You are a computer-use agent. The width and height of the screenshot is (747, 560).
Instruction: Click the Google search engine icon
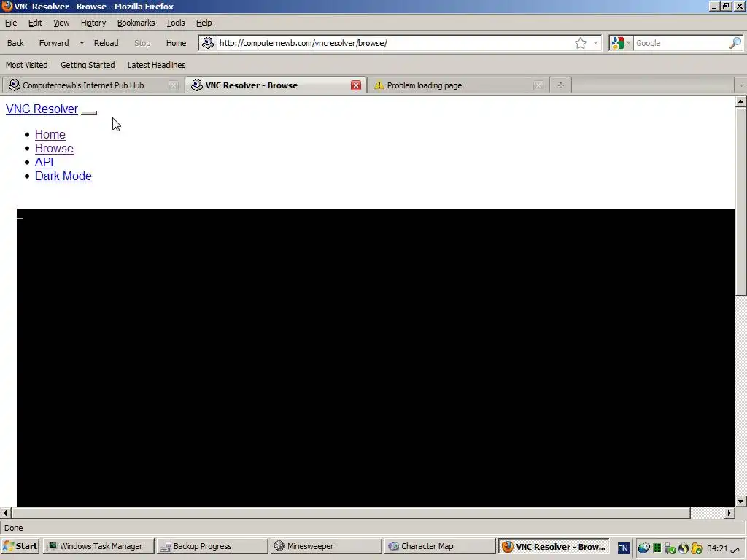[x=617, y=43]
